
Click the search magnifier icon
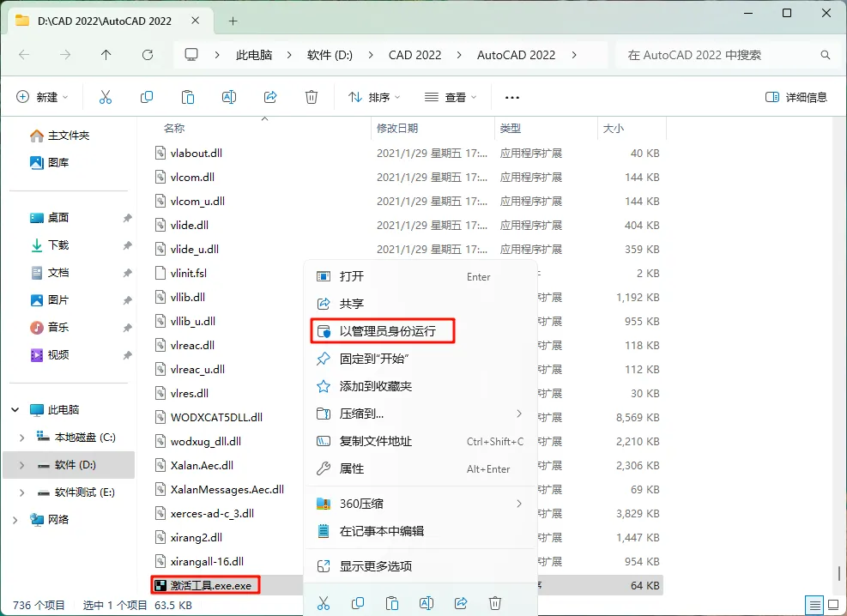pyautogui.click(x=825, y=55)
